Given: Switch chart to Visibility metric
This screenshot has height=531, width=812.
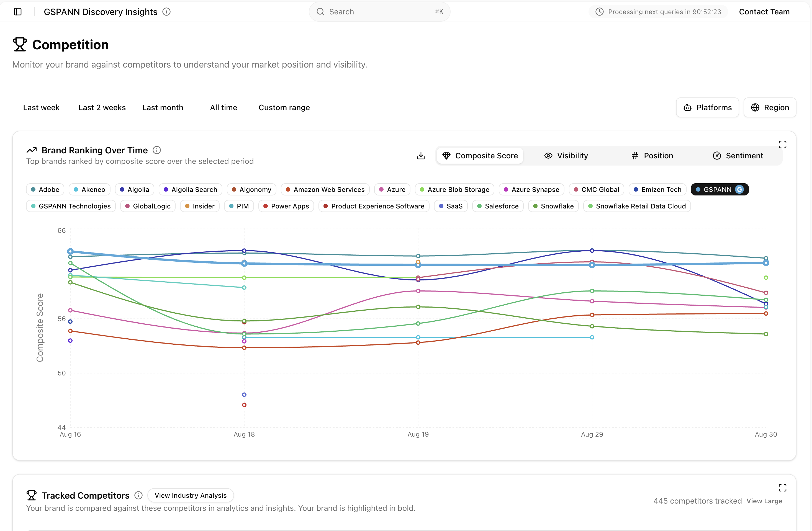Looking at the screenshot, I should coord(566,156).
